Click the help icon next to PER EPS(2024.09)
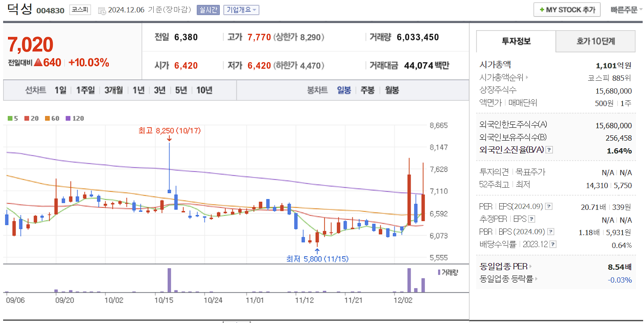 (x=549, y=206)
